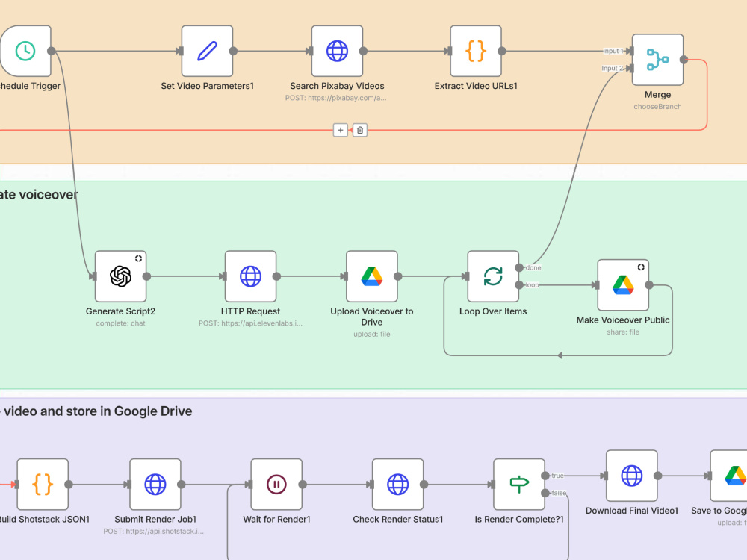Select the Is Render Complete?1 if node
This screenshot has width=747, height=560.
519,485
